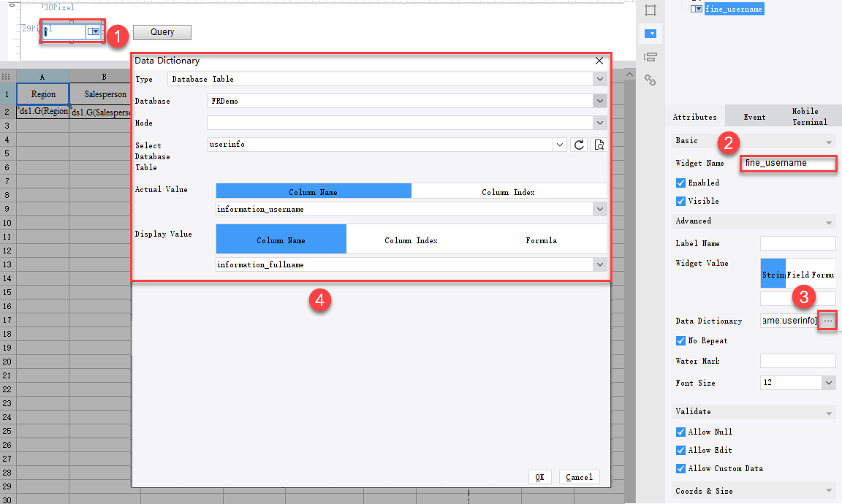
Task: Select Column Index for Display Value
Action: point(411,240)
